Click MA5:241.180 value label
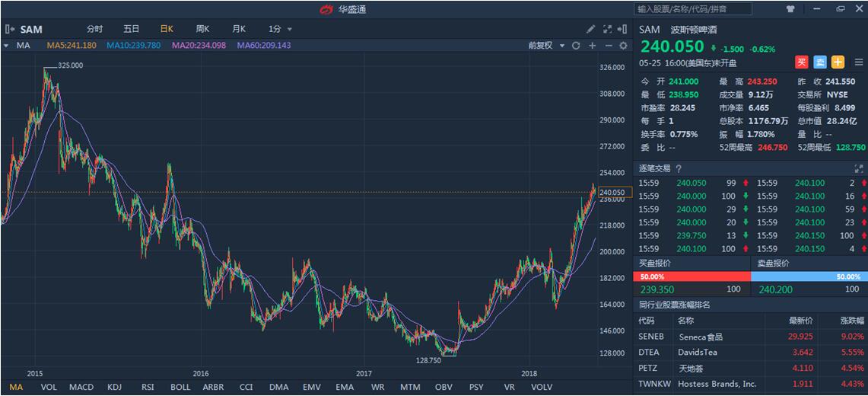 (72, 46)
